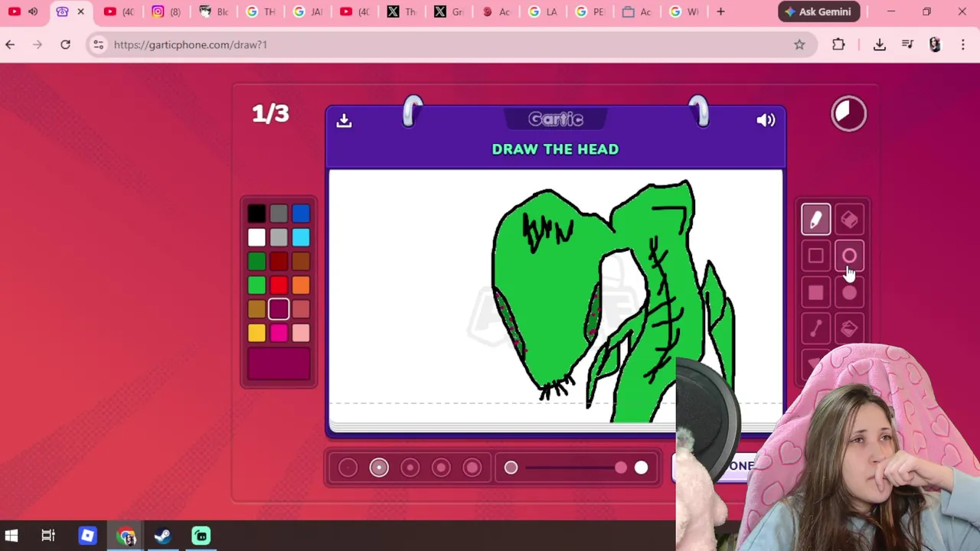The width and height of the screenshot is (980, 551).
Task: Choose the selected magenta-purple color swatch
Action: pos(279,309)
